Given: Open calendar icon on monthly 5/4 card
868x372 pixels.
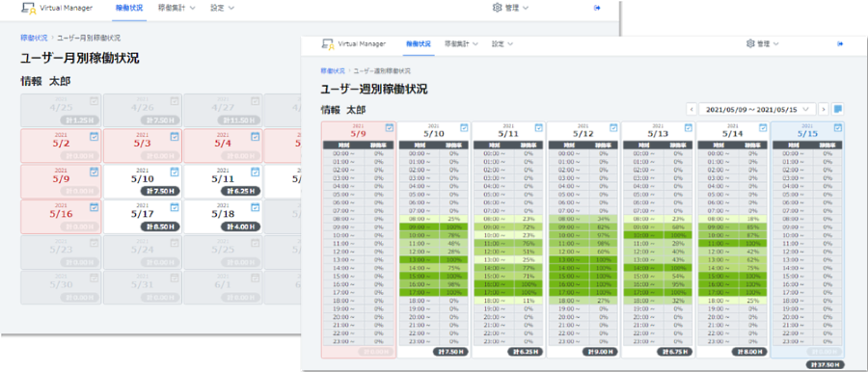Looking at the screenshot, I should tap(255, 136).
